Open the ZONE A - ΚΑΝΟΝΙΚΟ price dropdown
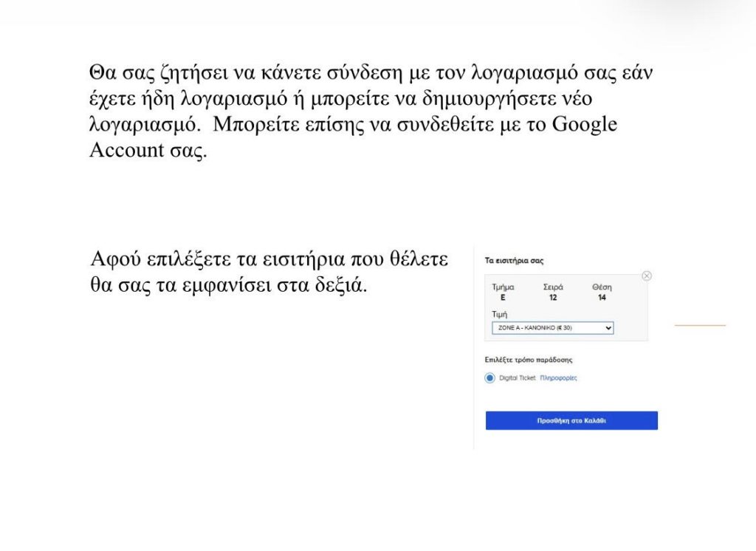Image resolution: width=756 pixels, height=551 pixels. click(552, 328)
